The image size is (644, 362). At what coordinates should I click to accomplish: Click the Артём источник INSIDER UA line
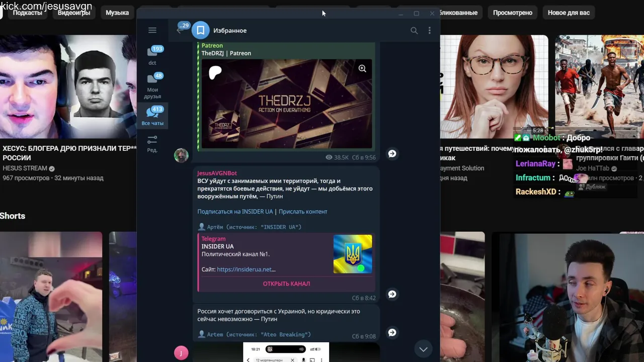coord(250,227)
